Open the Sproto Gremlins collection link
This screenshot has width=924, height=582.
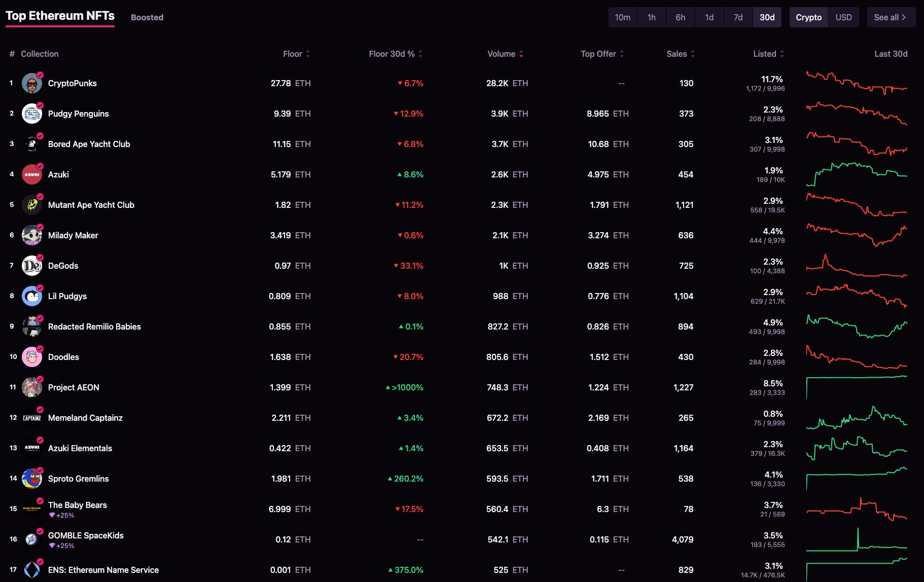tap(78, 479)
